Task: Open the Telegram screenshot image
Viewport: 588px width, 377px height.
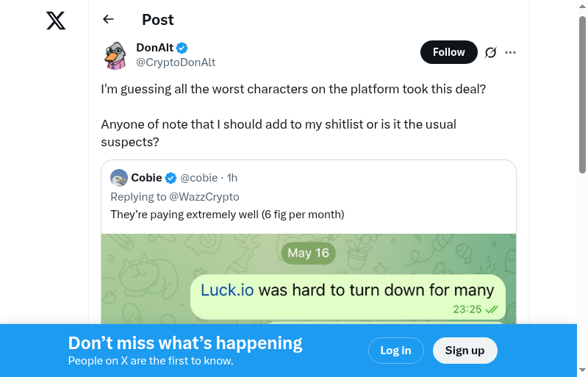Action: pos(309,279)
